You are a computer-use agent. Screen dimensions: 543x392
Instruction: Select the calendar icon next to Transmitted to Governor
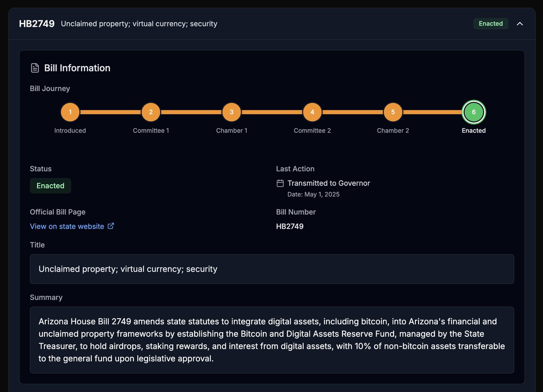click(x=280, y=183)
